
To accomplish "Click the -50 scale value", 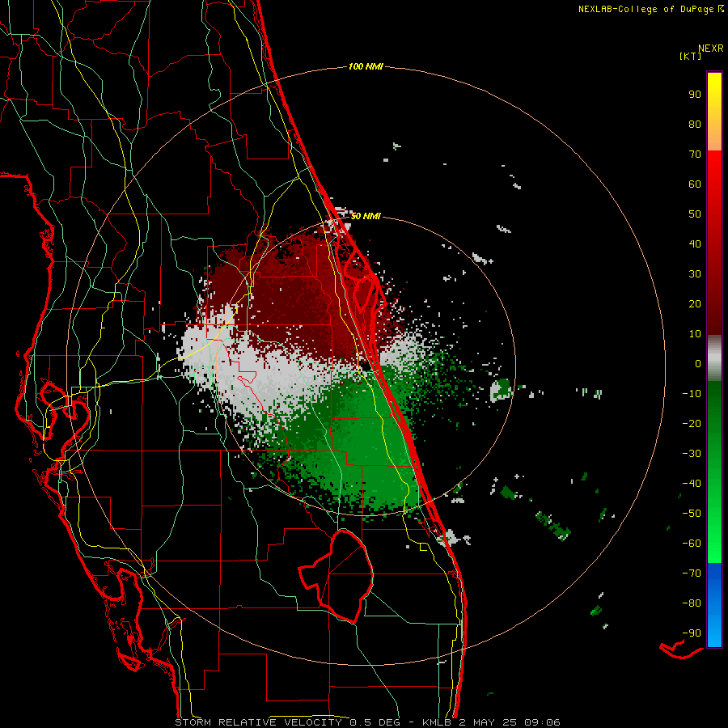I will pyautogui.click(x=692, y=514).
